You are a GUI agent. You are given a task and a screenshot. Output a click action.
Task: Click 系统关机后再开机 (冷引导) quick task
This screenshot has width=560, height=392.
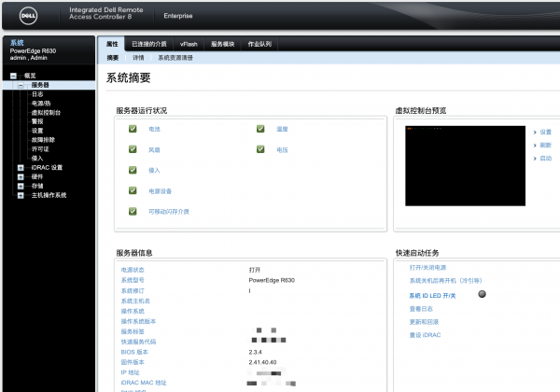[446, 281]
